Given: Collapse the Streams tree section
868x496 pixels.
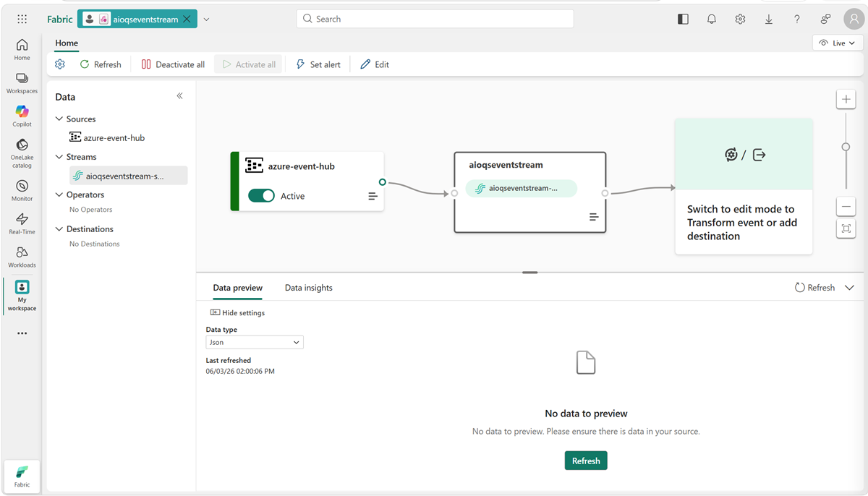Looking at the screenshot, I should [x=59, y=156].
